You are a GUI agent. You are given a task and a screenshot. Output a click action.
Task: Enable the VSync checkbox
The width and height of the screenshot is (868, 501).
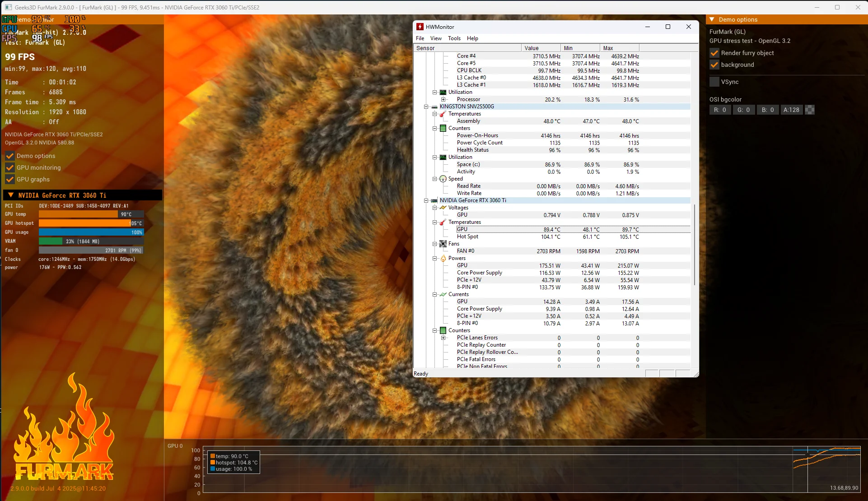(714, 82)
